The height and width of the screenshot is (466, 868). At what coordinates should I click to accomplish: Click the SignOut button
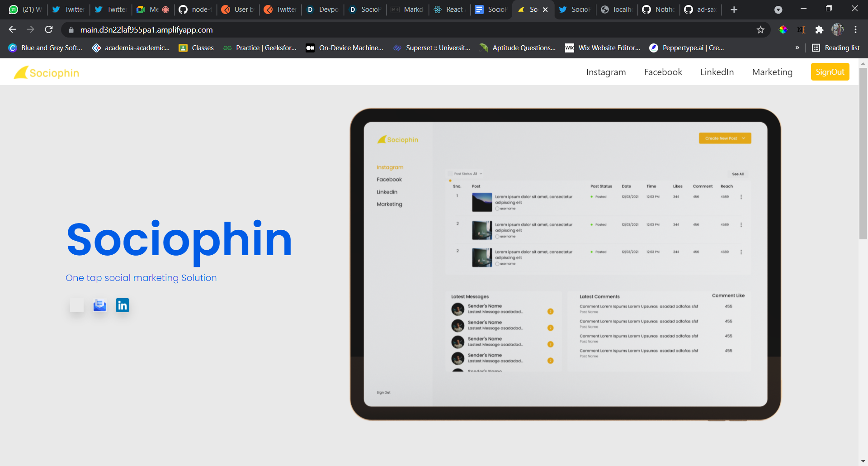pyautogui.click(x=830, y=72)
